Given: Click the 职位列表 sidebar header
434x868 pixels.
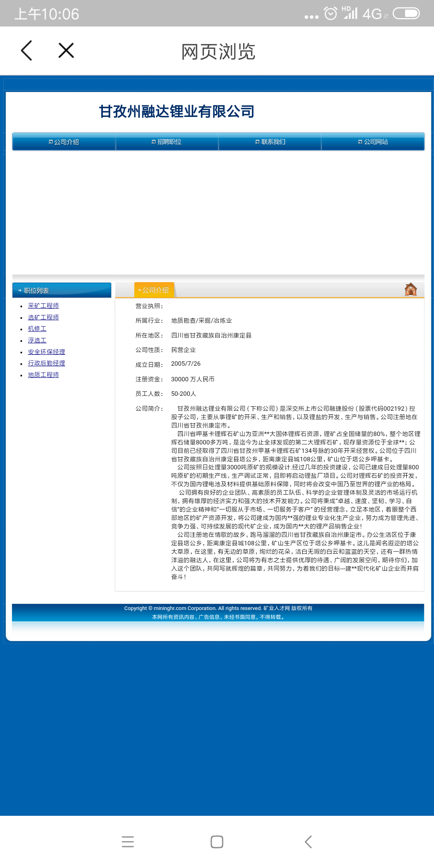Looking at the screenshot, I should tap(62, 290).
